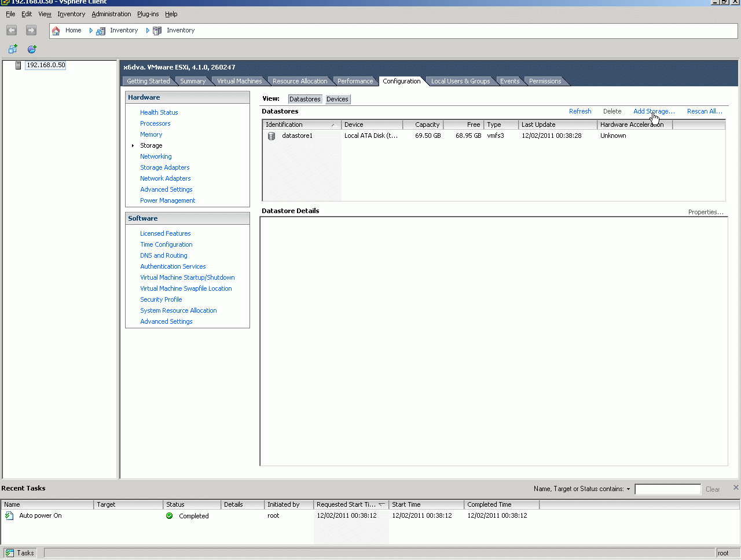Image resolution: width=741 pixels, height=560 pixels.
Task: Open Health Status in Hardware list
Action: tap(159, 112)
